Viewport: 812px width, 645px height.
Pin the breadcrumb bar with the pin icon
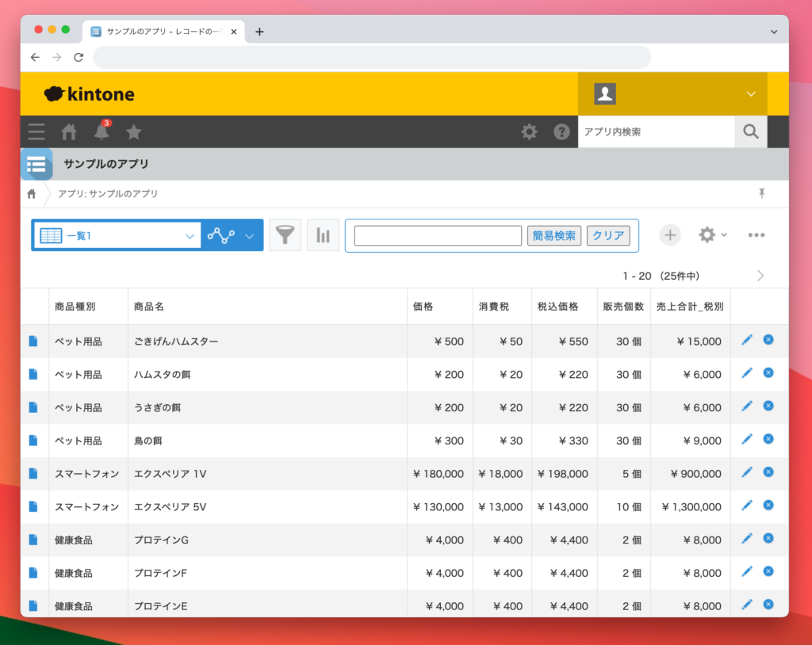point(762,193)
